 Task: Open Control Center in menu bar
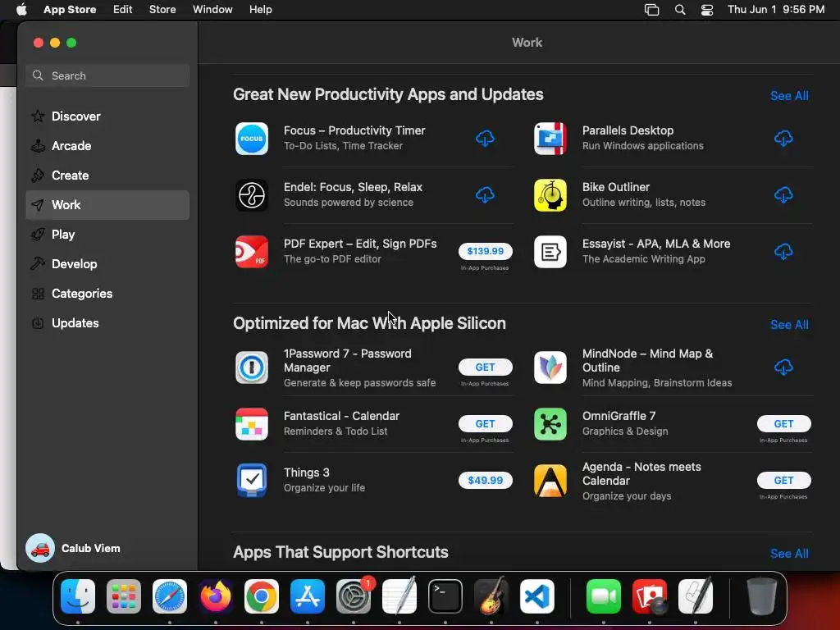707,10
